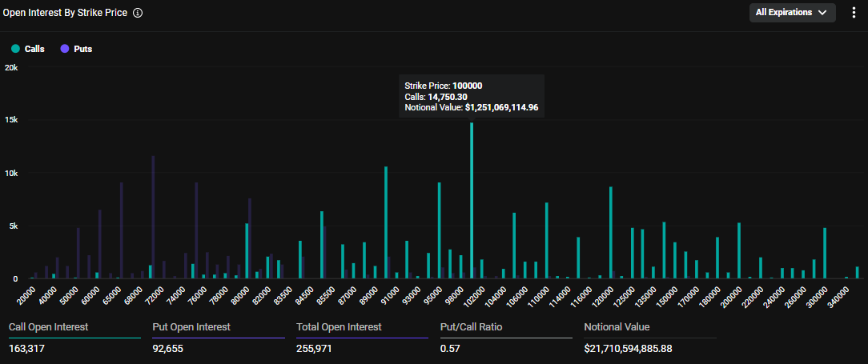
Task: Click the chevron arrow in All Expirations
Action: 822,13
